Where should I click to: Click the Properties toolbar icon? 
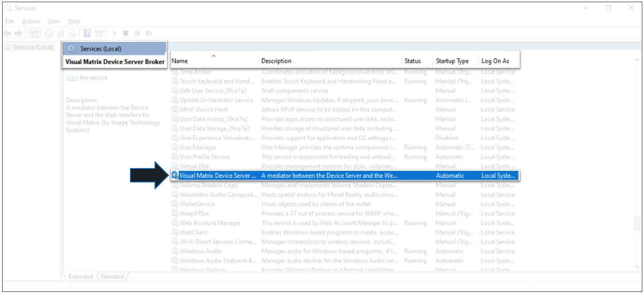49,33
